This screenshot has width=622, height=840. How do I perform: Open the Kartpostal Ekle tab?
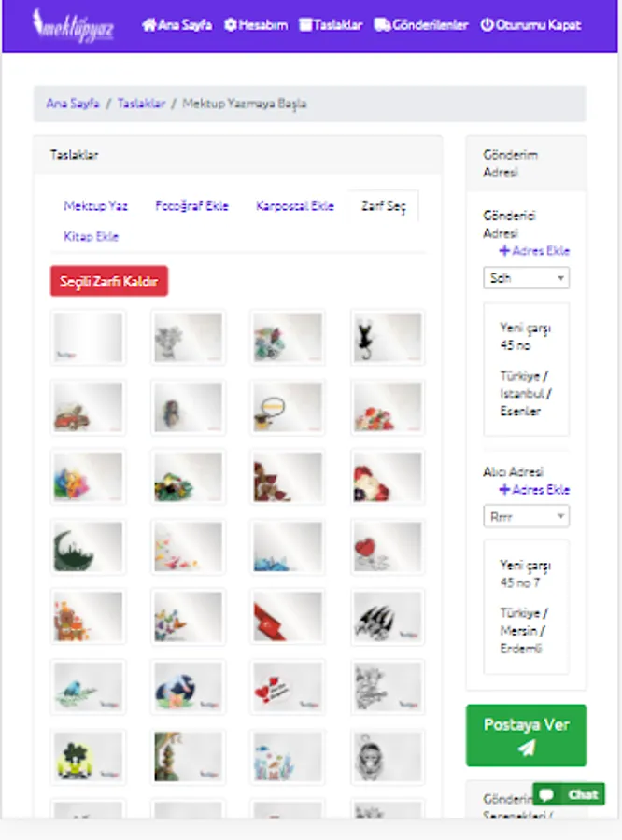(295, 205)
